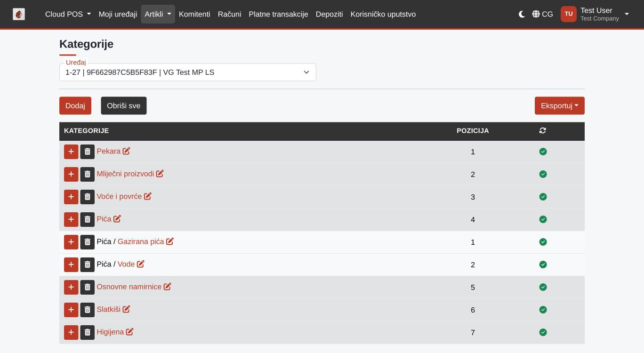Open the Test User account menu
The image size is (644, 353).
coord(595,14)
